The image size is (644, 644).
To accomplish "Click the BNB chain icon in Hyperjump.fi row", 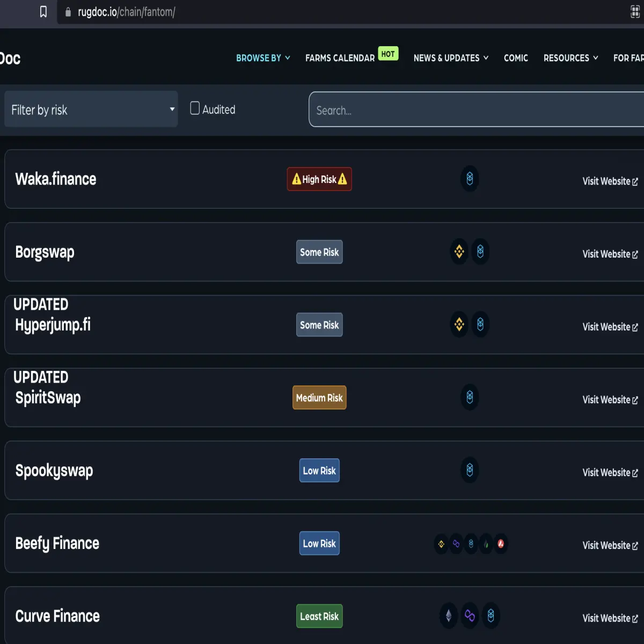I will coord(459,324).
